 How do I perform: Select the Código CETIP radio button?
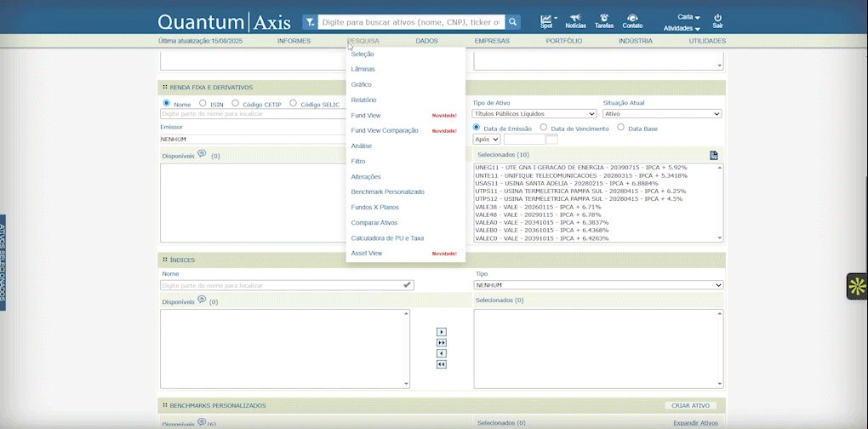click(235, 103)
